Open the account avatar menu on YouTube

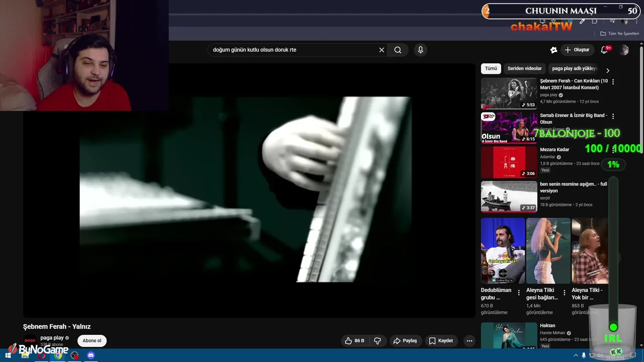tap(624, 50)
